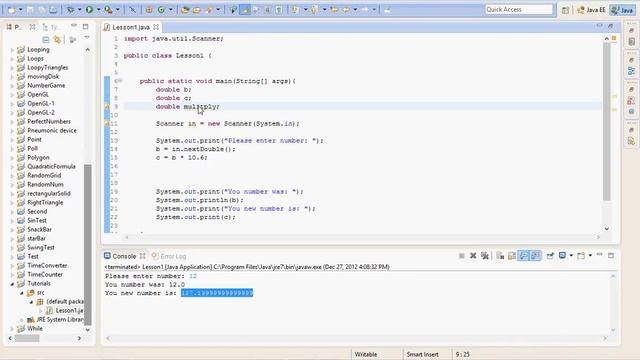Click Remove Launch X icon in Console
This screenshot has height=360, width=640.
(473, 256)
